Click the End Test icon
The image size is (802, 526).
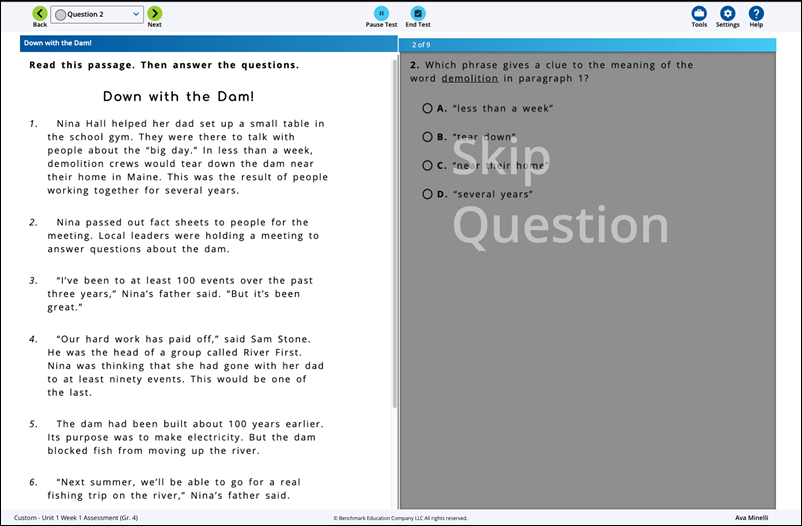(x=418, y=13)
